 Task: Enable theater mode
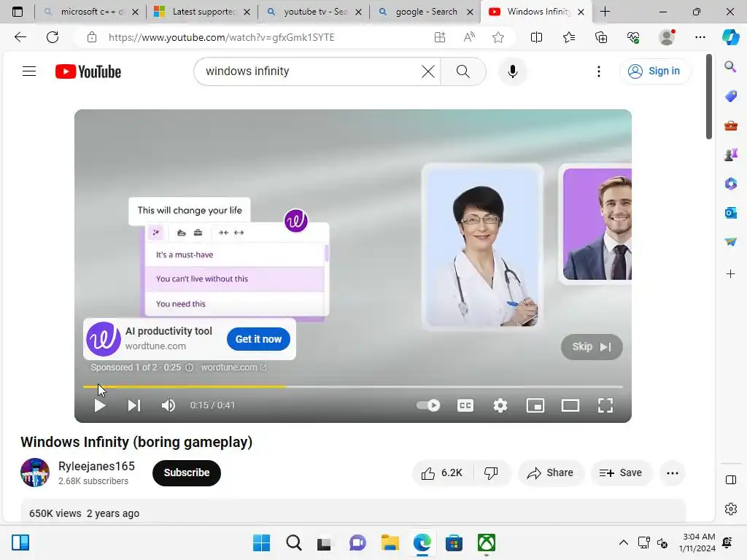[x=570, y=405]
